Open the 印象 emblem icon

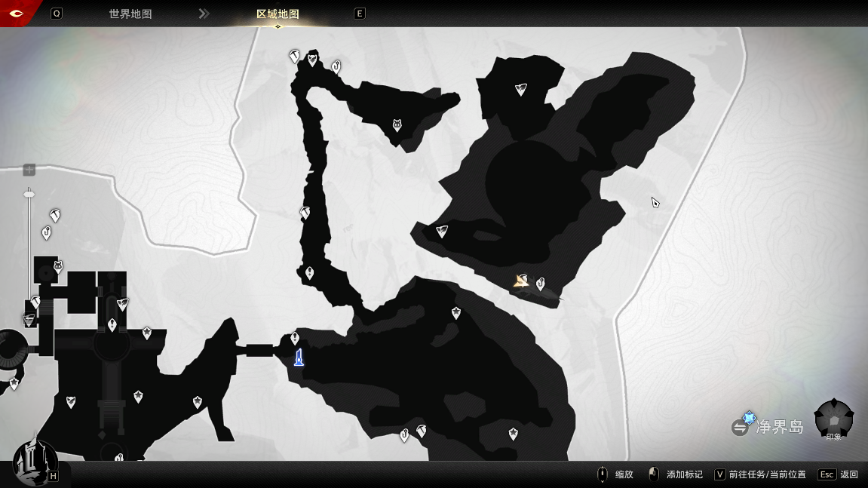click(833, 419)
